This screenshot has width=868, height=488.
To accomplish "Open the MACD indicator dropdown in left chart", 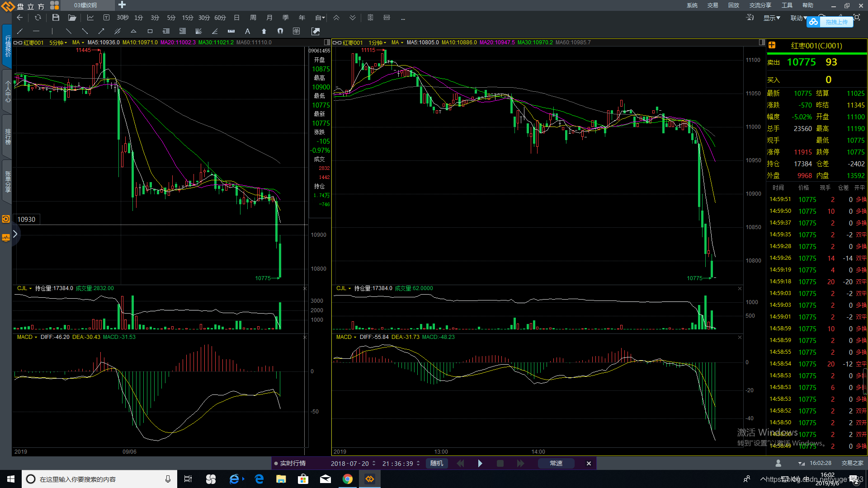I will [x=27, y=337].
